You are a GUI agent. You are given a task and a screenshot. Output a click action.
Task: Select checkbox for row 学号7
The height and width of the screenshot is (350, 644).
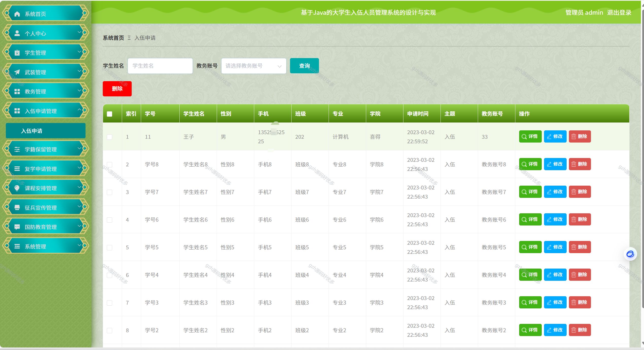pos(110,192)
